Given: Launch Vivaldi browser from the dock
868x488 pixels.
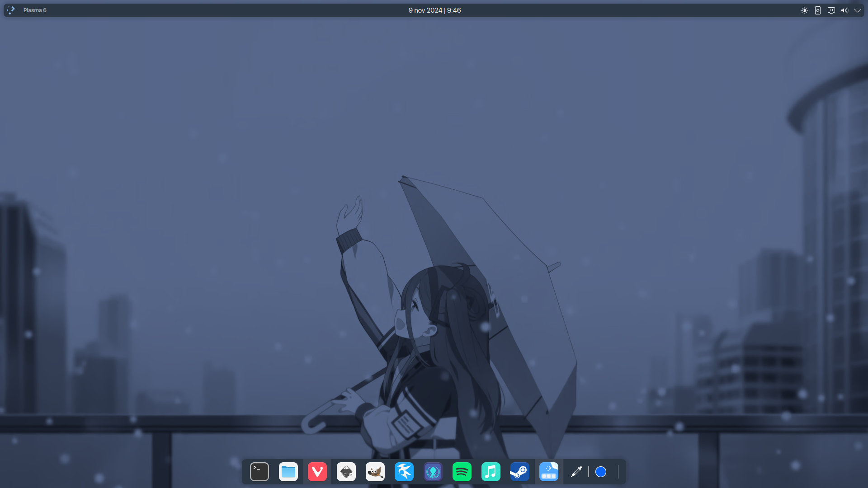Looking at the screenshot, I should pyautogui.click(x=317, y=472).
